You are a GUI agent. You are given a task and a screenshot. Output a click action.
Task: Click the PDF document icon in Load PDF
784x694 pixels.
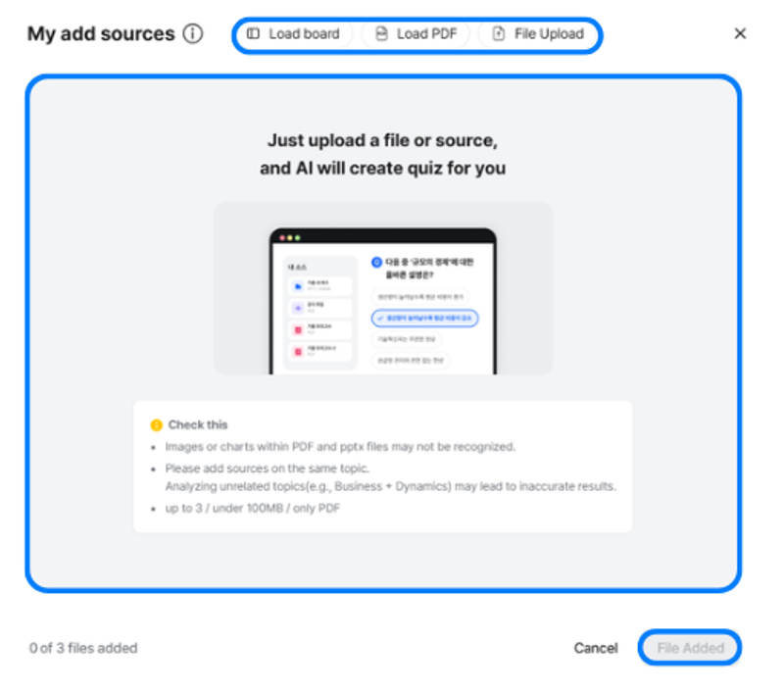click(x=381, y=33)
